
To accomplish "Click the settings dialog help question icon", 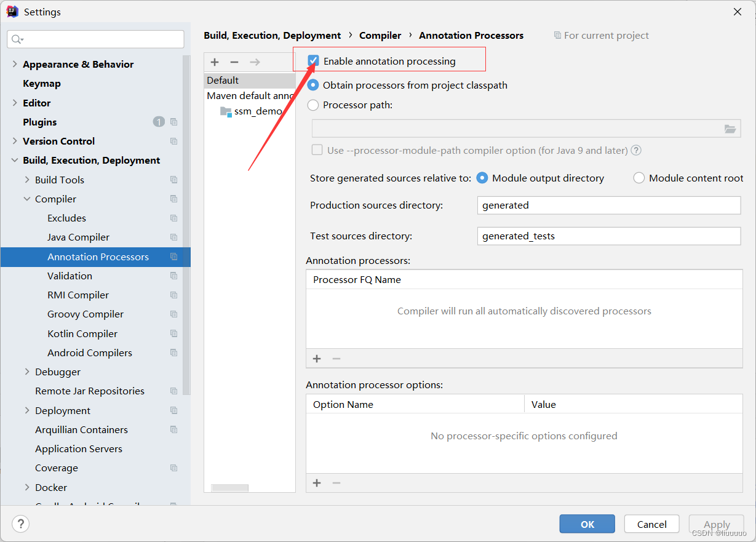I will coord(21,524).
